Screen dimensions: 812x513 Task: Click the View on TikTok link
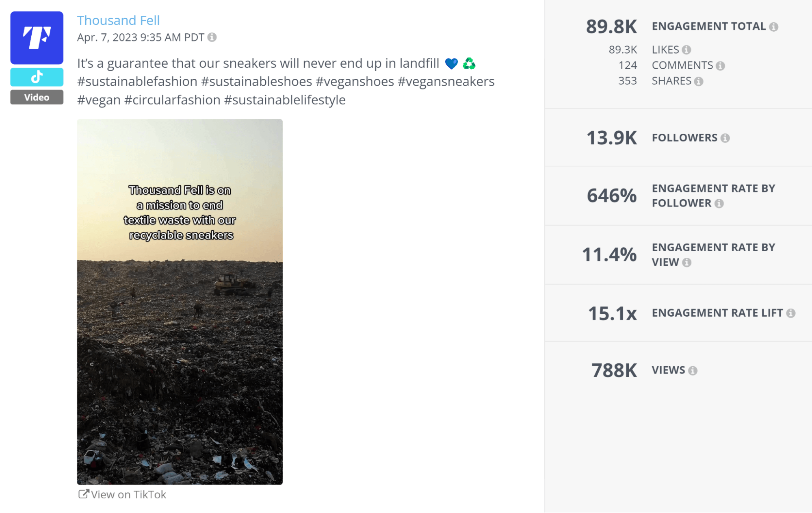point(128,494)
